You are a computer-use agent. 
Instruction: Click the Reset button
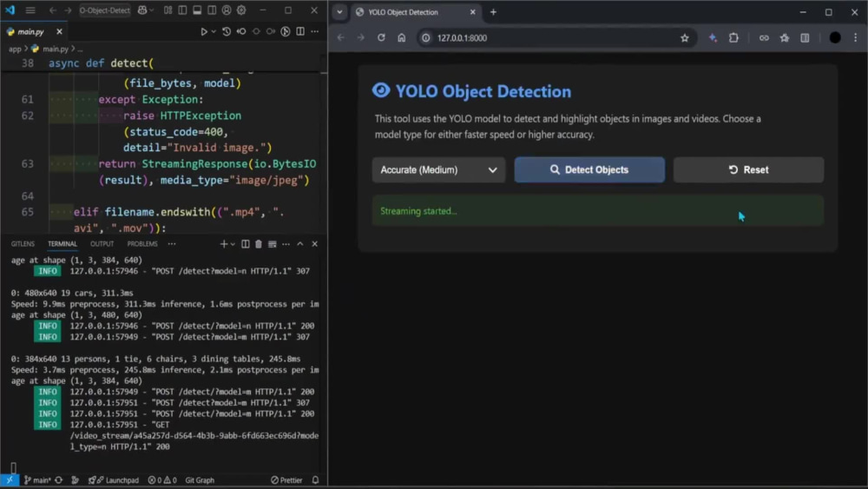point(748,169)
